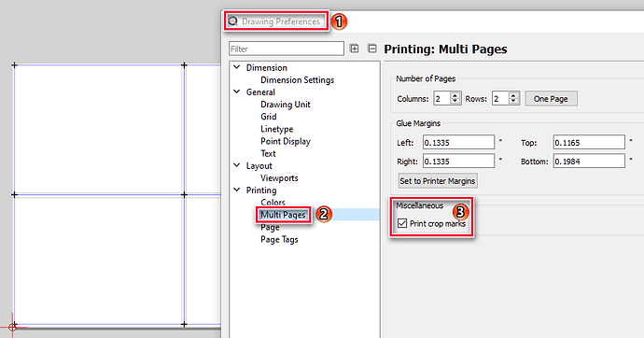Decrease the Rows value with down arrow

(x=513, y=101)
